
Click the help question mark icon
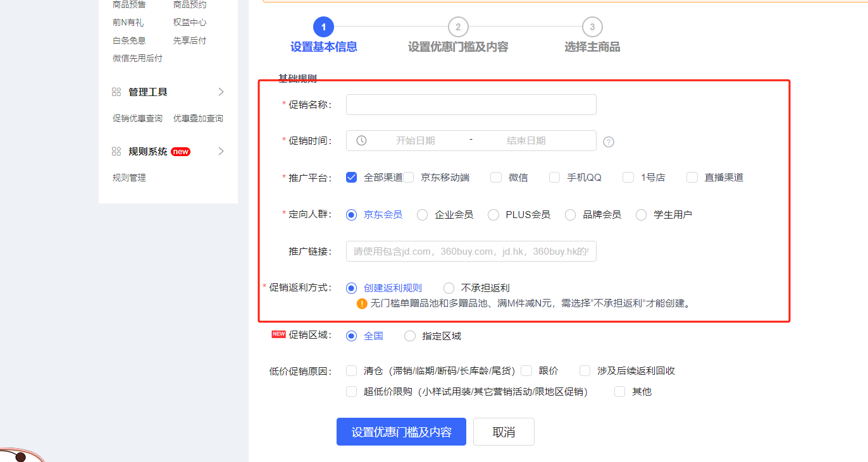click(x=609, y=142)
